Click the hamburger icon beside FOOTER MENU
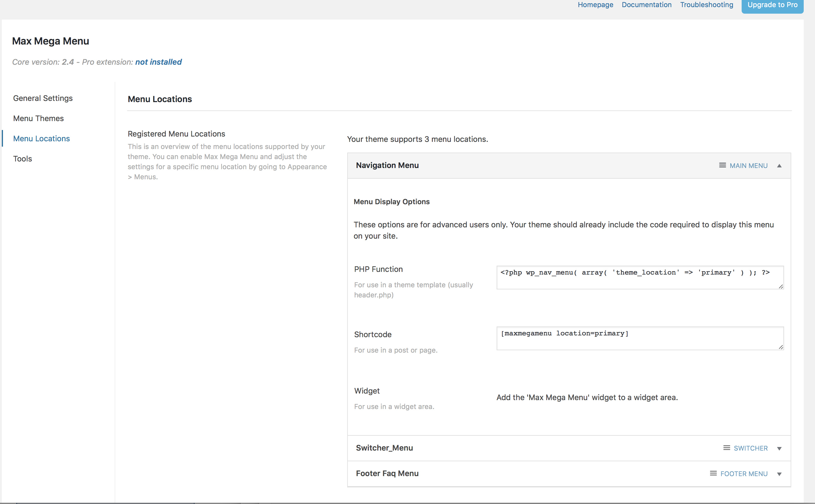Image resolution: width=815 pixels, height=504 pixels. [x=713, y=473]
